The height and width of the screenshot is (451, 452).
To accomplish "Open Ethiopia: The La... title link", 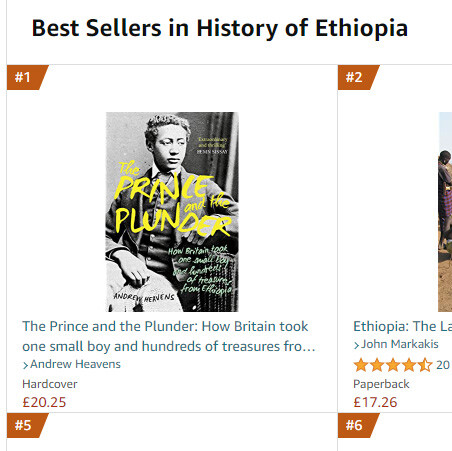I will [x=403, y=326].
